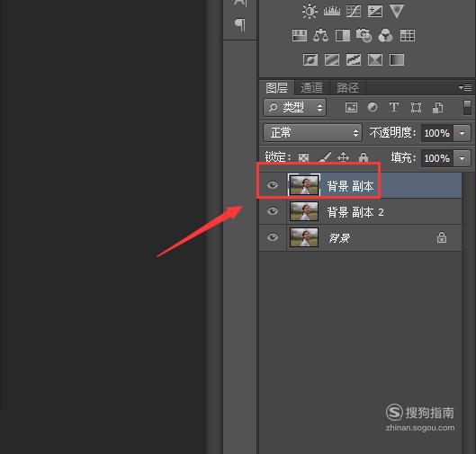
Task: Select the locked 背景 layer name
Action: [340, 238]
